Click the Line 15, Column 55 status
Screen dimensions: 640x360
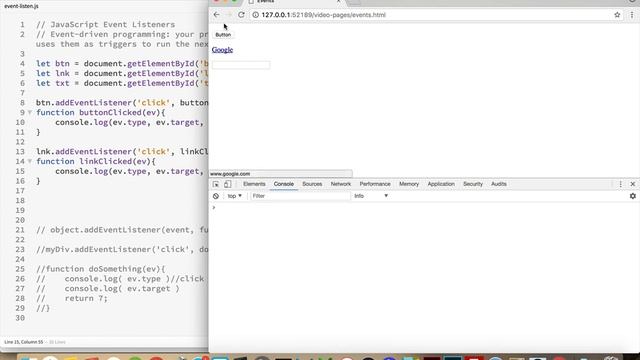[23, 342]
